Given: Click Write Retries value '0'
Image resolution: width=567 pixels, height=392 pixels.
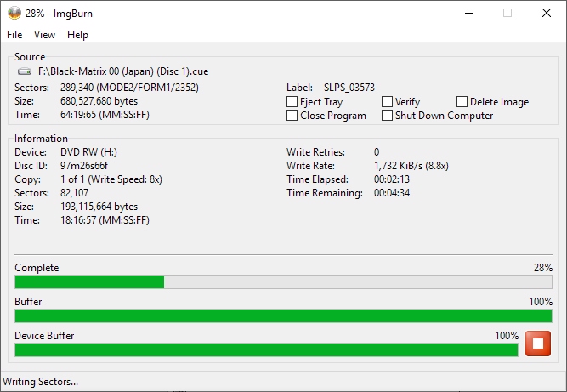Looking at the screenshot, I should 377,152.
